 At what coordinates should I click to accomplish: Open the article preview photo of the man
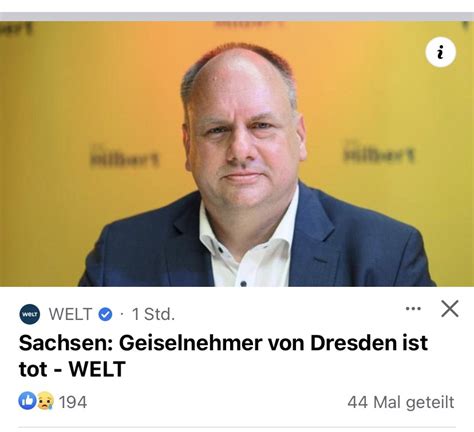237,154
